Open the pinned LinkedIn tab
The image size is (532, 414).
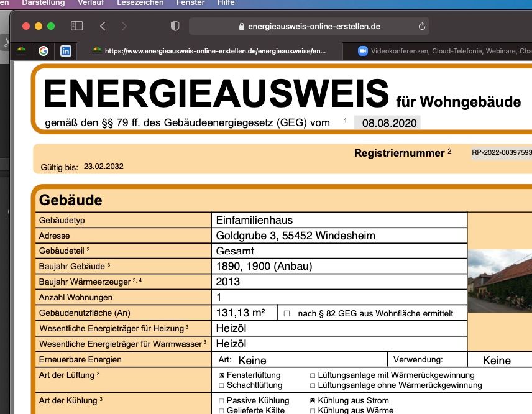coord(65,51)
